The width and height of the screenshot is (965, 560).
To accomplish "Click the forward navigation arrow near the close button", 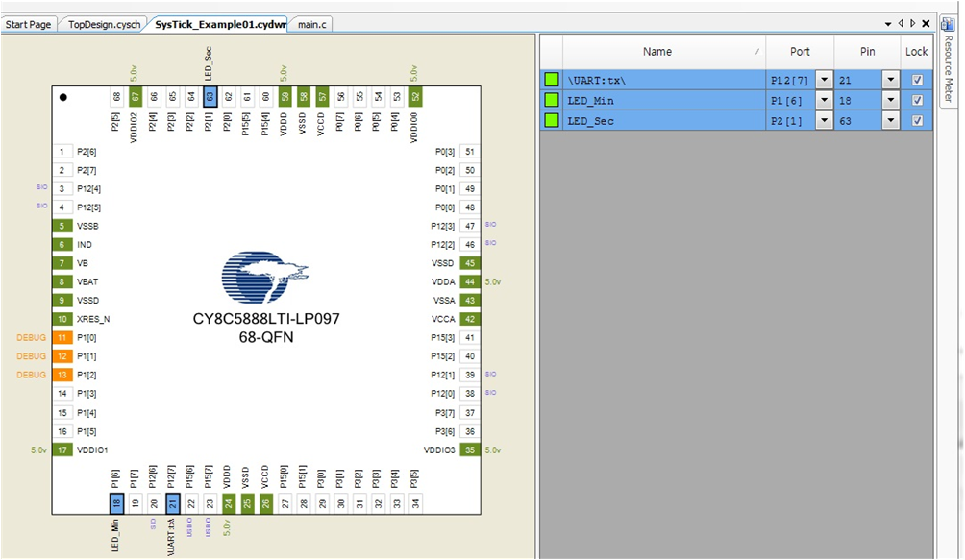I will tap(911, 22).
